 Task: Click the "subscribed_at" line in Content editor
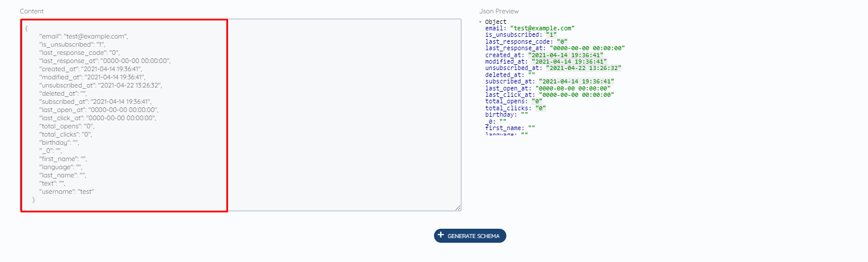95,102
